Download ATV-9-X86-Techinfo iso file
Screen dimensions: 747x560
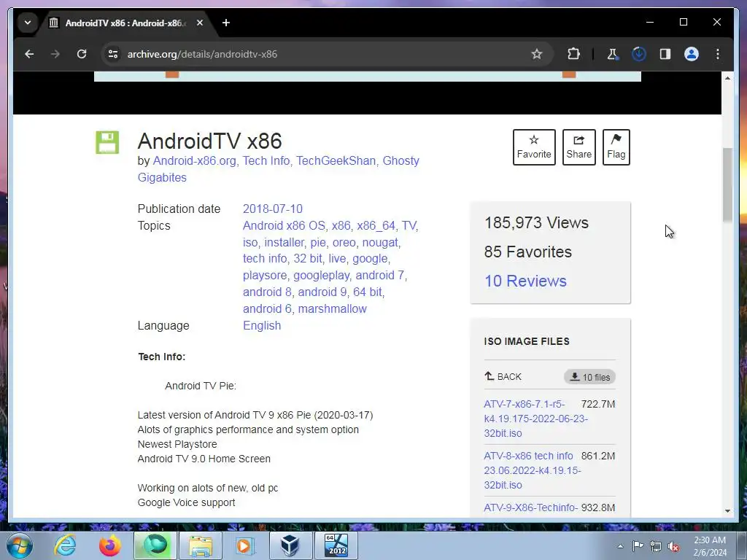point(531,508)
